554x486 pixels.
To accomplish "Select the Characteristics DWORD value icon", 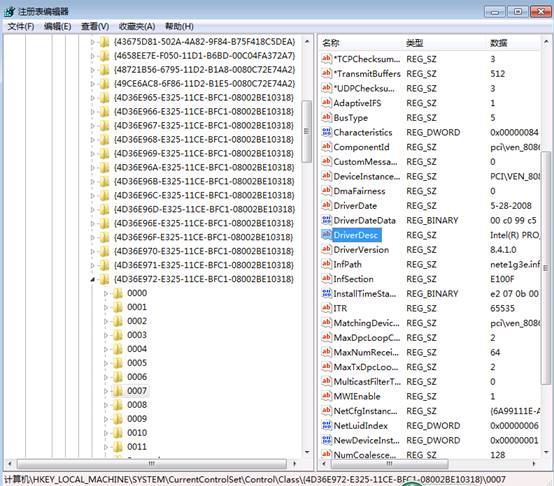I will pos(326,132).
